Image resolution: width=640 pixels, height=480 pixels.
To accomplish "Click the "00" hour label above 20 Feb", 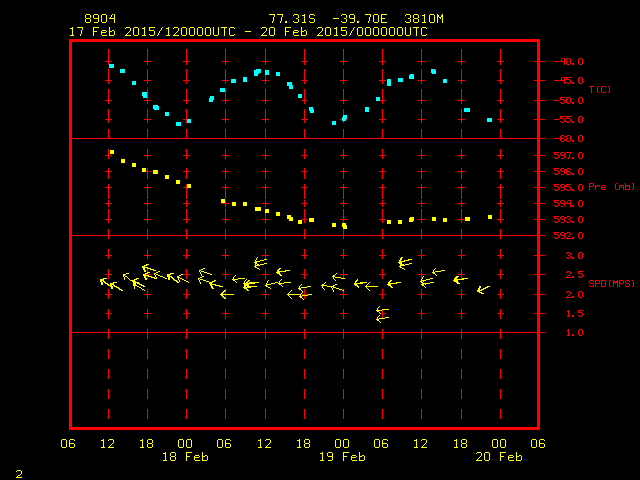I will pos(499,444).
